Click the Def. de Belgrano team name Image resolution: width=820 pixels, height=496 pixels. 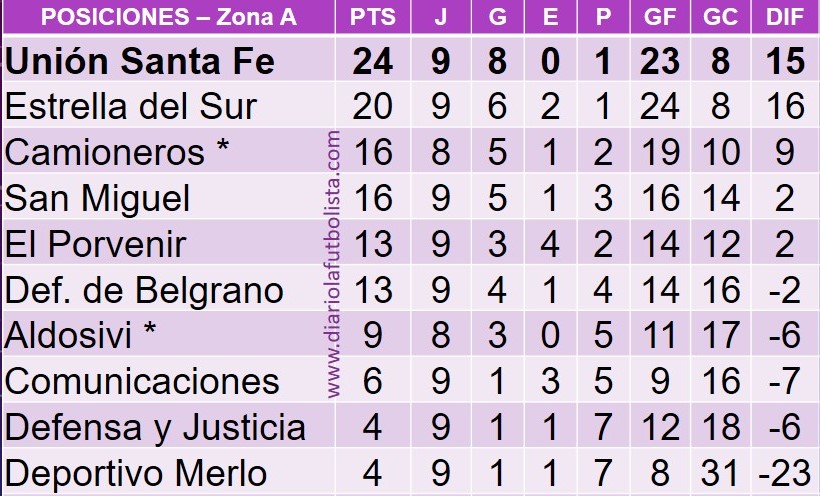coord(144,290)
